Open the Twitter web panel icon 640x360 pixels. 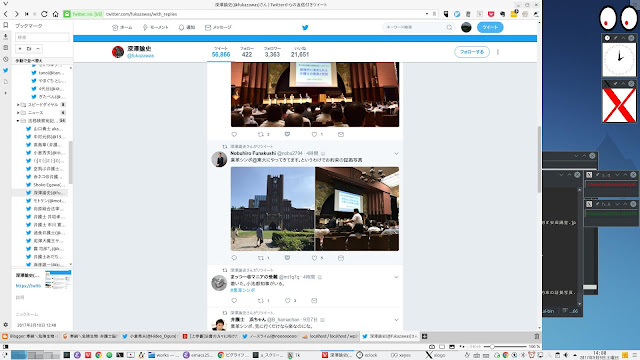tap(5, 70)
